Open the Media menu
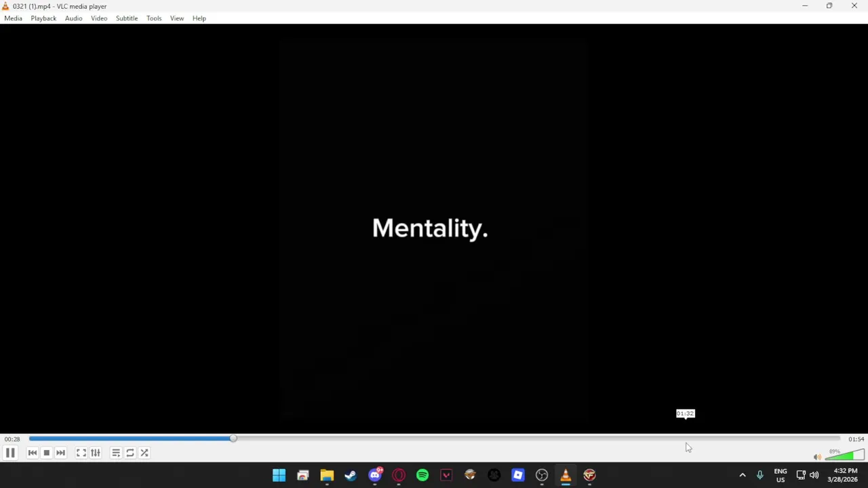This screenshot has width=868, height=488. click(13, 18)
